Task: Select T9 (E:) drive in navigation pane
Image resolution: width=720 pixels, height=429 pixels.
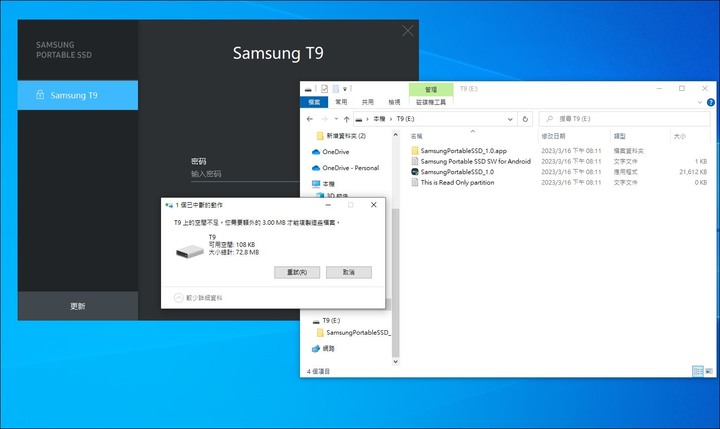Action: pyautogui.click(x=331, y=321)
